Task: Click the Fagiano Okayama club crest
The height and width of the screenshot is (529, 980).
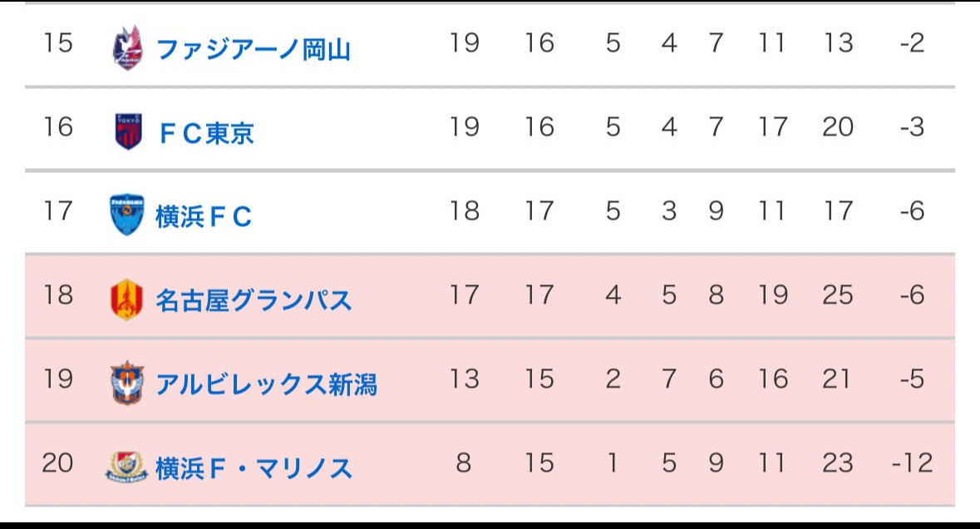Action: coord(127,47)
